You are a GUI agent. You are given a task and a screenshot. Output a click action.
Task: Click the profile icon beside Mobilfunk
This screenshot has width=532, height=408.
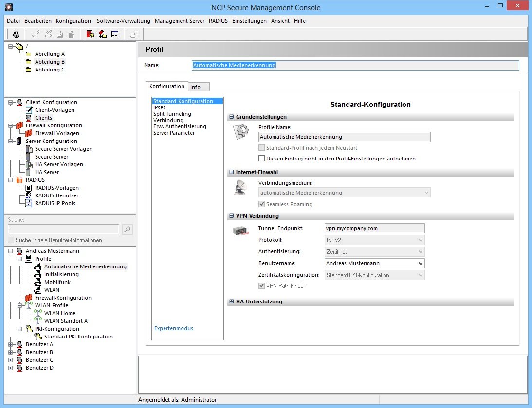(x=38, y=282)
